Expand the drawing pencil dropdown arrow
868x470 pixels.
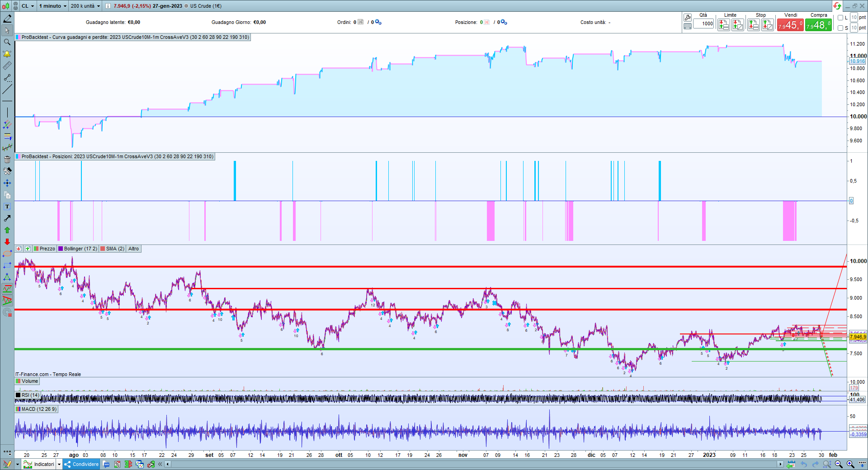17,464
